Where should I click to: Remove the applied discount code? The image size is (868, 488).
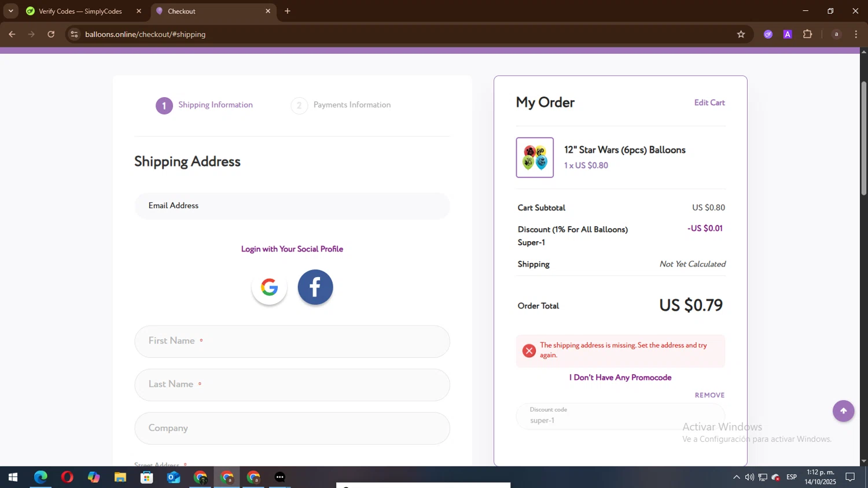709,395
